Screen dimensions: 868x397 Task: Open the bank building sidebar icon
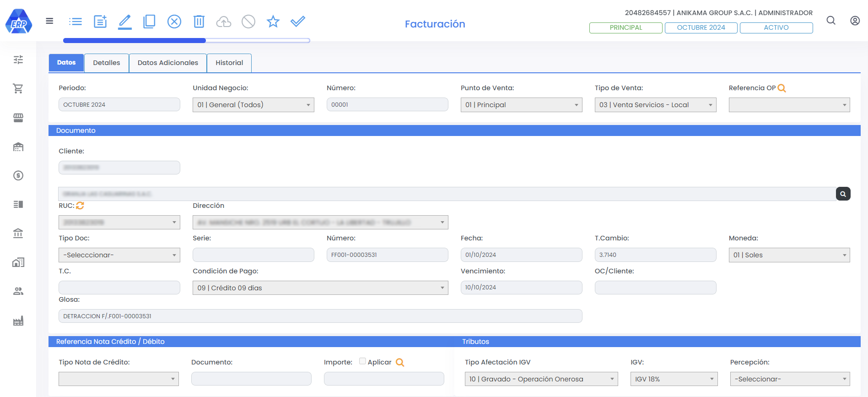click(18, 234)
